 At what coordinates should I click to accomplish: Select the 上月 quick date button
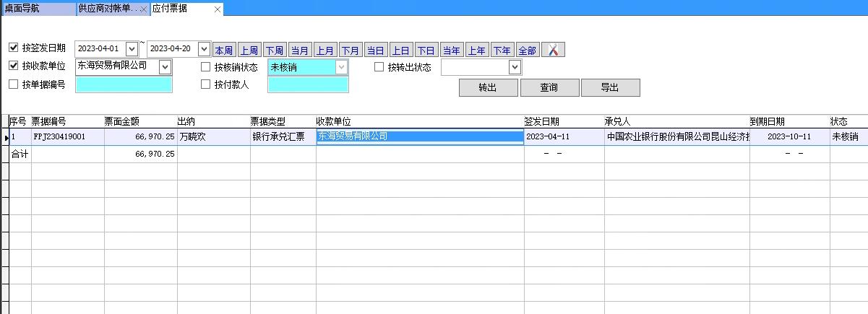[325, 50]
